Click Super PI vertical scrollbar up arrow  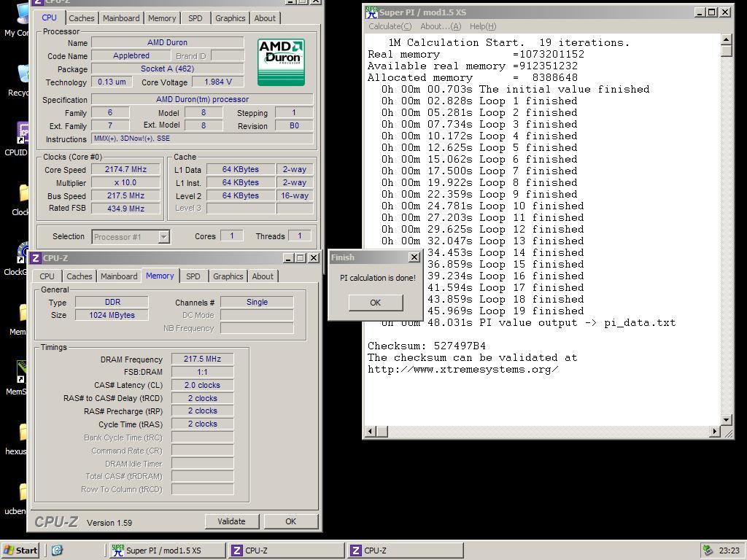click(x=726, y=39)
